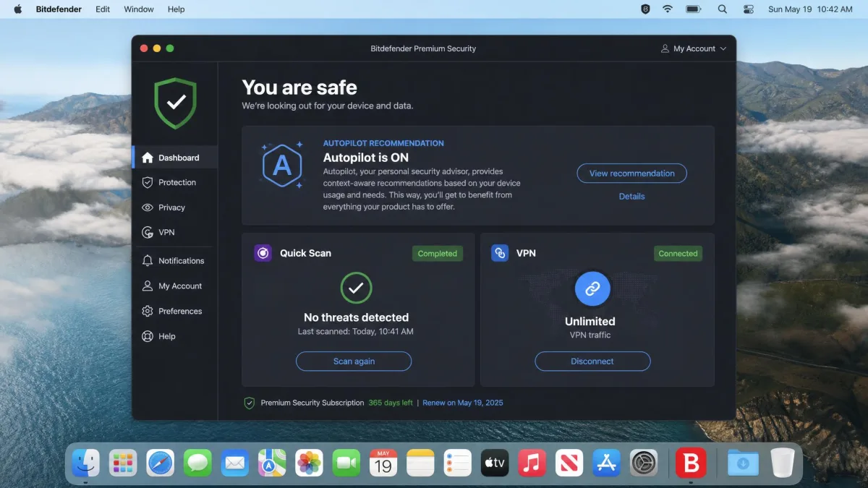This screenshot has height=488, width=868.
Task: Click the Wi-Fi icon in menu bar
Action: pos(668,9)
